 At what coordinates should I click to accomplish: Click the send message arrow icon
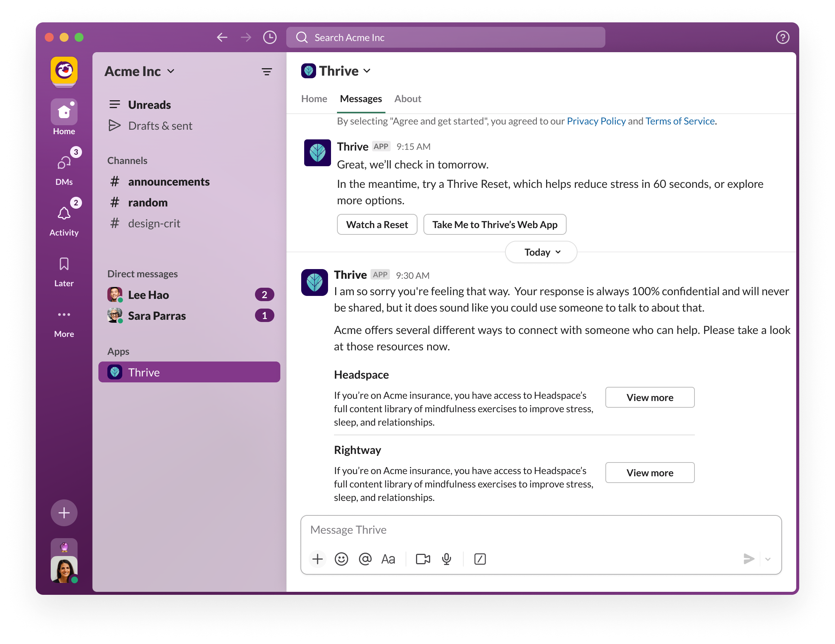tap(749, 559)
